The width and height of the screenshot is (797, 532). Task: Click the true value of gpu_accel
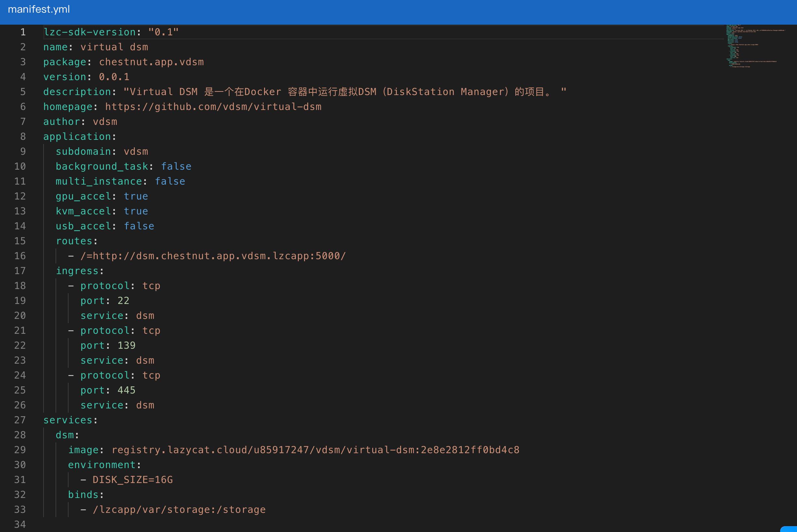coord(136,196)
